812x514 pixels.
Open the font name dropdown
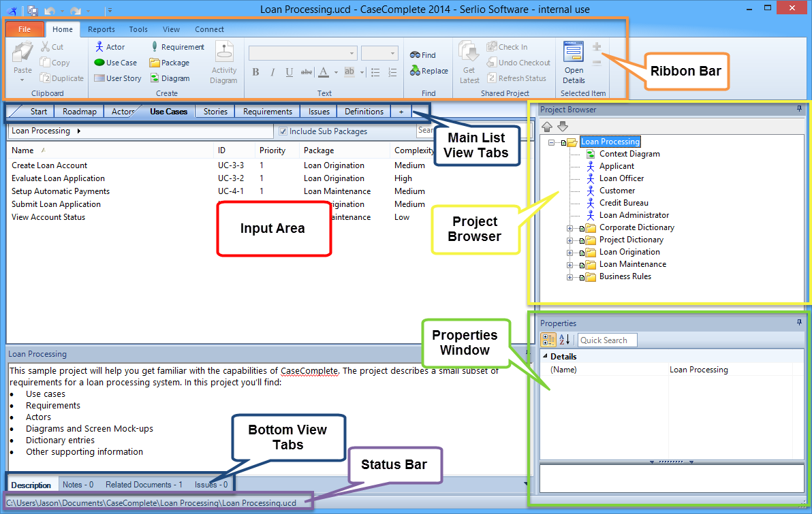(352, 53)
